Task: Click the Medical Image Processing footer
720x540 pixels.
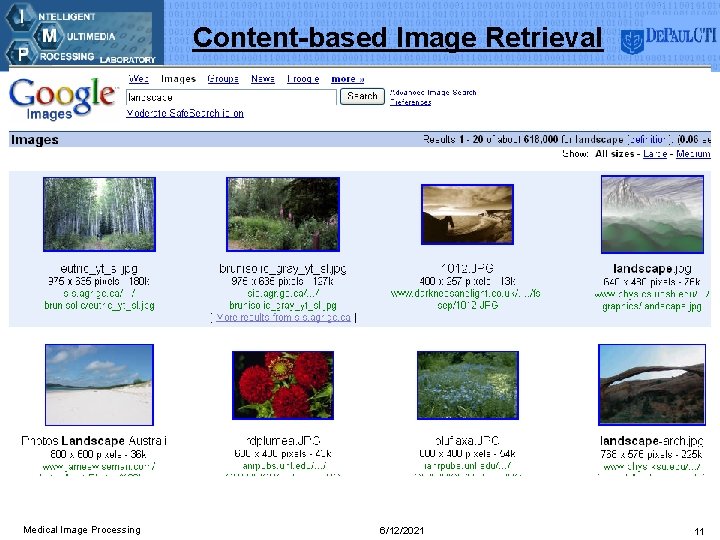Action: [82, 530]
